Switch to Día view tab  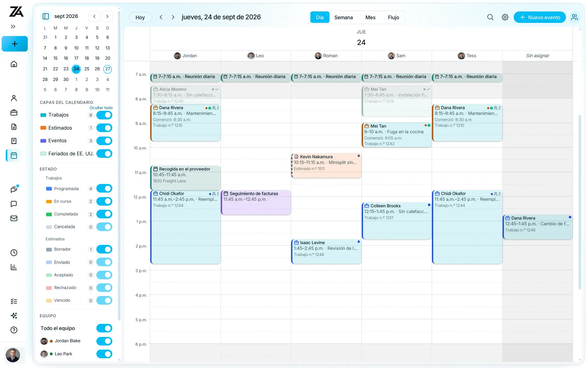click(320, 17)
